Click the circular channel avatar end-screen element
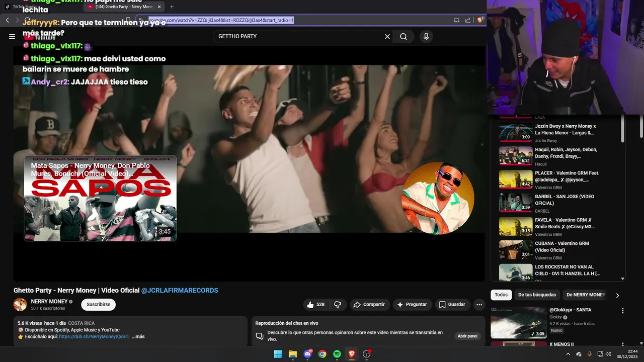This screenshot has height=362, width=644. pos(438,198)
